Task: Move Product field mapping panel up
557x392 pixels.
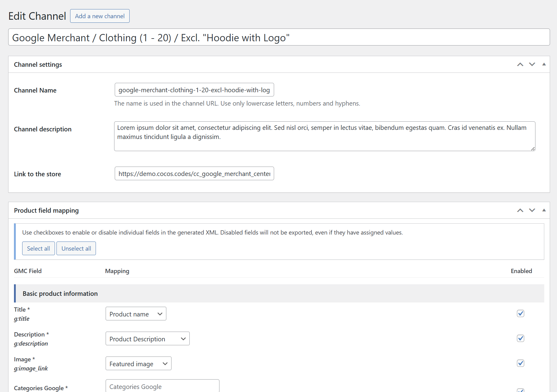Action: tap(520, 210)
